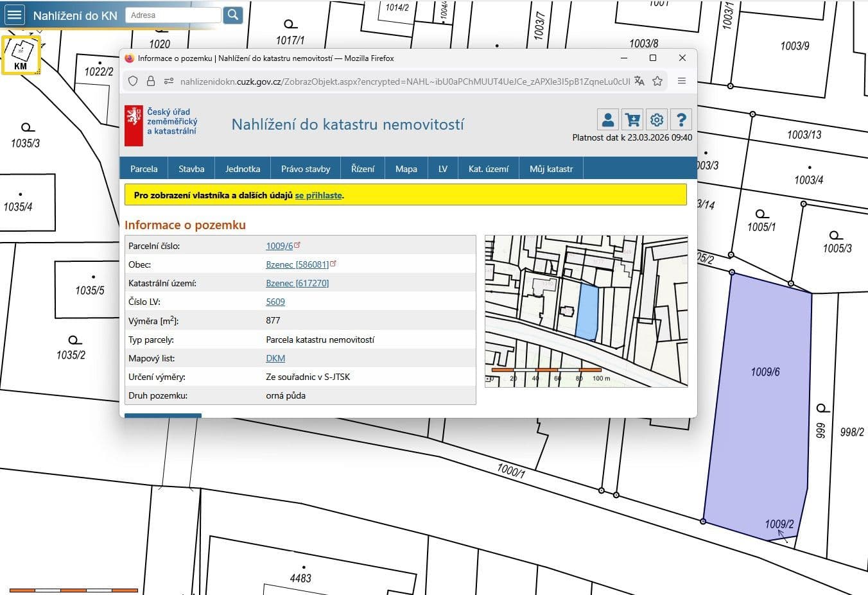This screenshot has height=595, width=868.
Task: Open the shopping cart icon
Action: tap(632, 119)
